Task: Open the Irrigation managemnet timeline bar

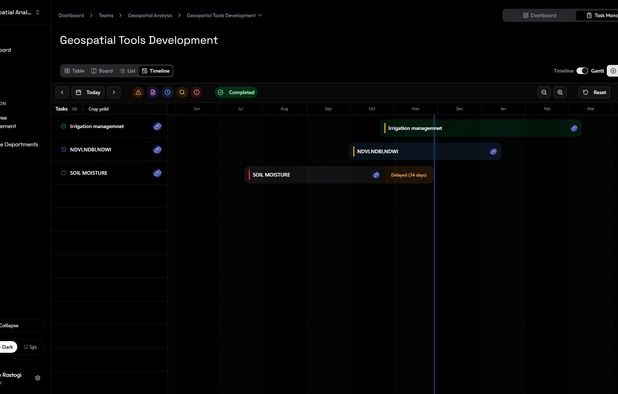Action: (x=481, y=128)
